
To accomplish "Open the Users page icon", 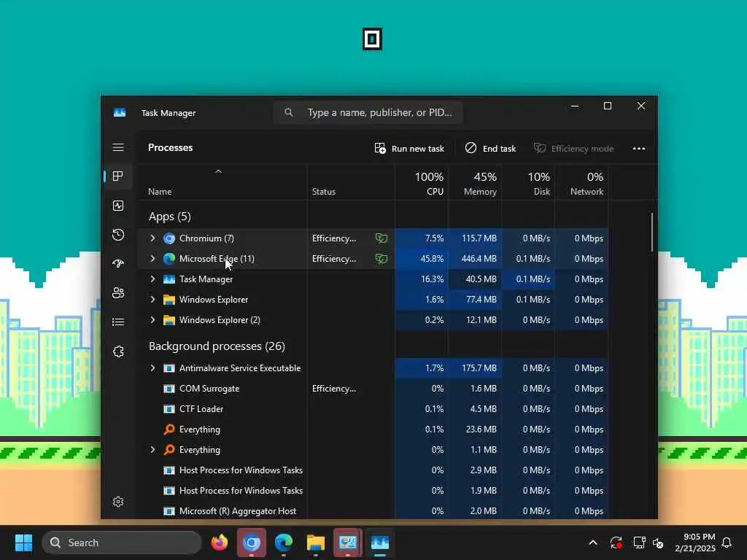I will point(118,293).
